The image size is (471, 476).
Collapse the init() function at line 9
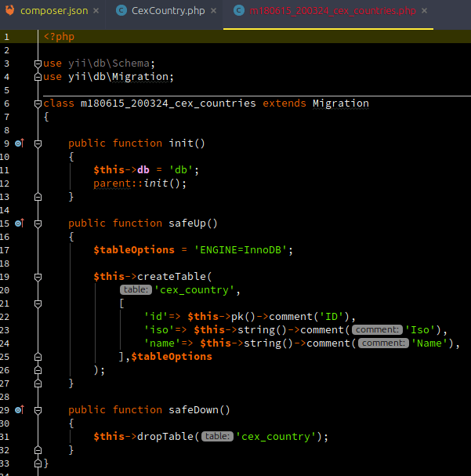38,144
